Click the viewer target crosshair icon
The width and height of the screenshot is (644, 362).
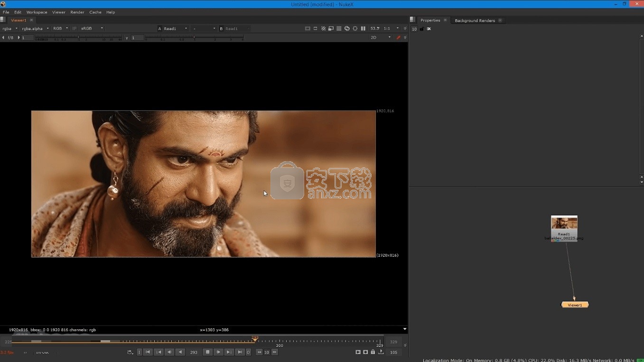[355, 28]
